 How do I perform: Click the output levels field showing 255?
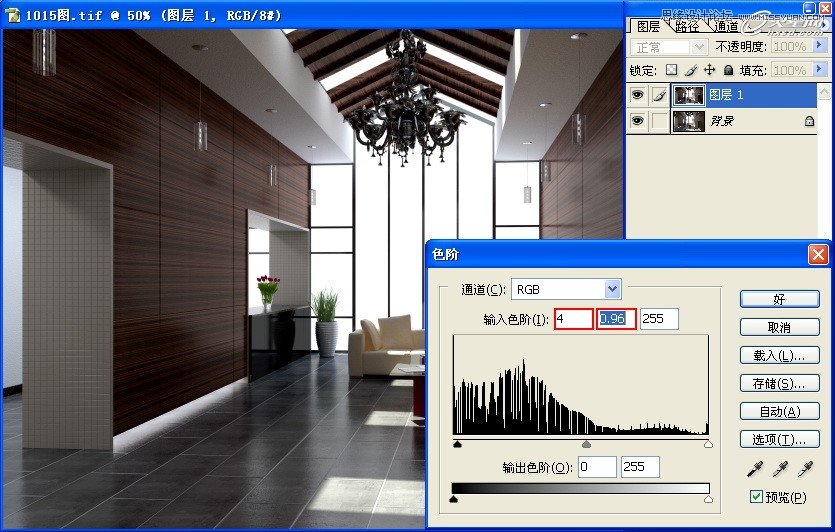point(640,467)
